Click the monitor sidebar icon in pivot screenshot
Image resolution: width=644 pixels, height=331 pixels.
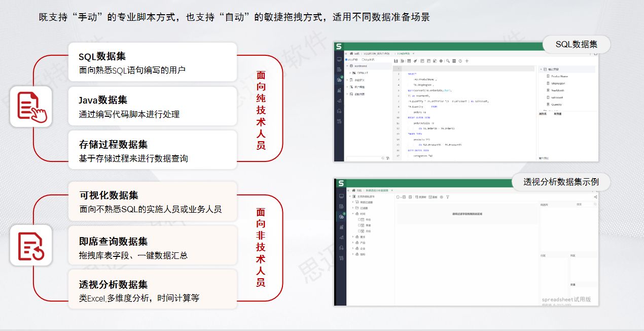coord(341,196)
